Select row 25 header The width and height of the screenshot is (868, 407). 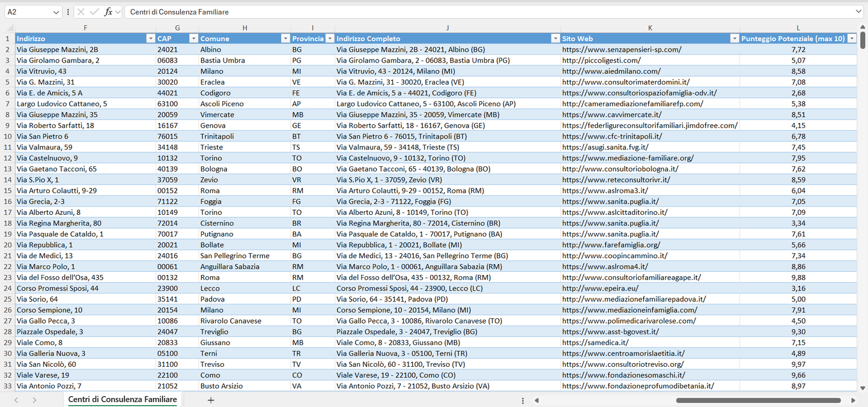pos(8,299)
